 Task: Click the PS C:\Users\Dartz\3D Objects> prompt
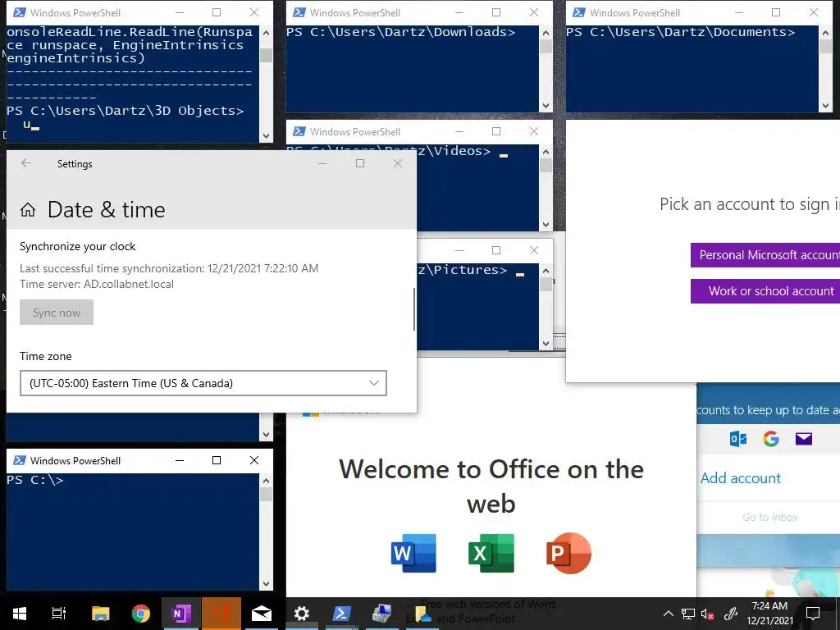click(x=125, y=111)
